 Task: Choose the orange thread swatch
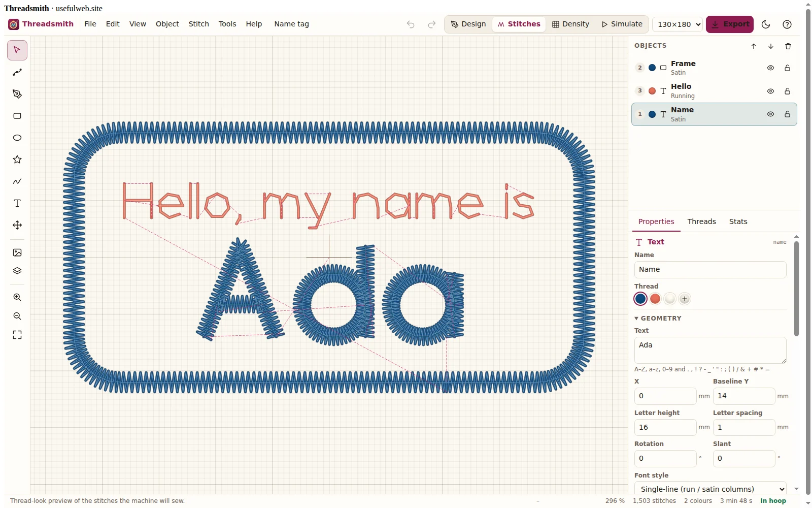click(655, 299)
